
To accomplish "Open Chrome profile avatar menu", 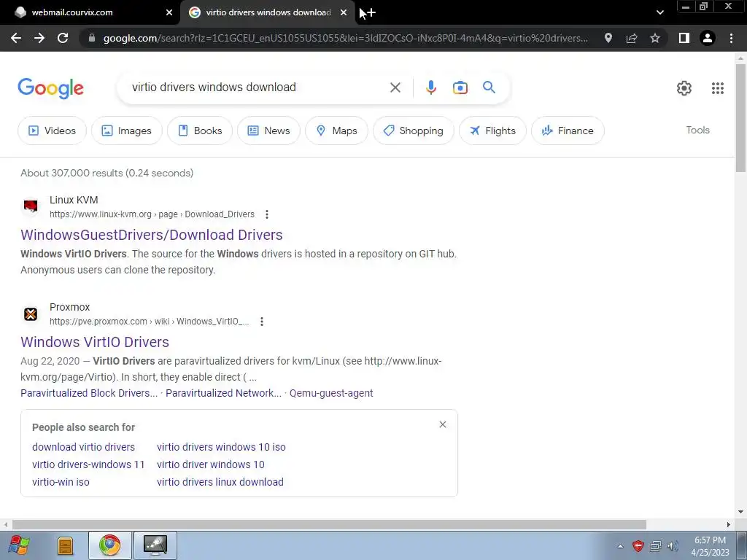I will (x=708, y=38).
